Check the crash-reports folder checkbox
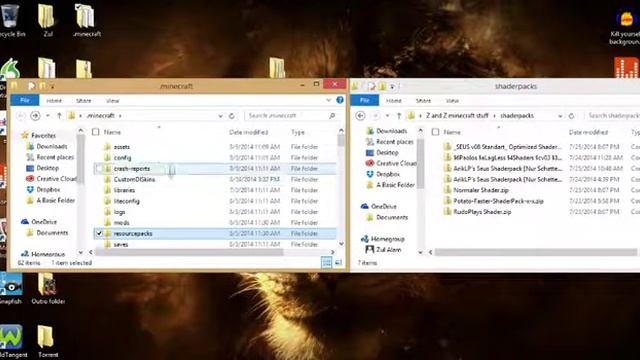Image resolution: width=640 pixels, height=360 pixels. tap(99, 169)
